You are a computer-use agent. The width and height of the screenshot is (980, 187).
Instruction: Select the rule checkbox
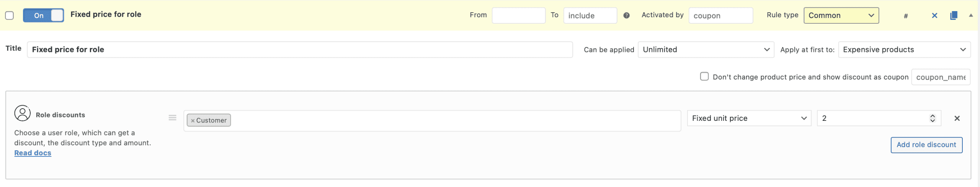[x=10, y=15]
